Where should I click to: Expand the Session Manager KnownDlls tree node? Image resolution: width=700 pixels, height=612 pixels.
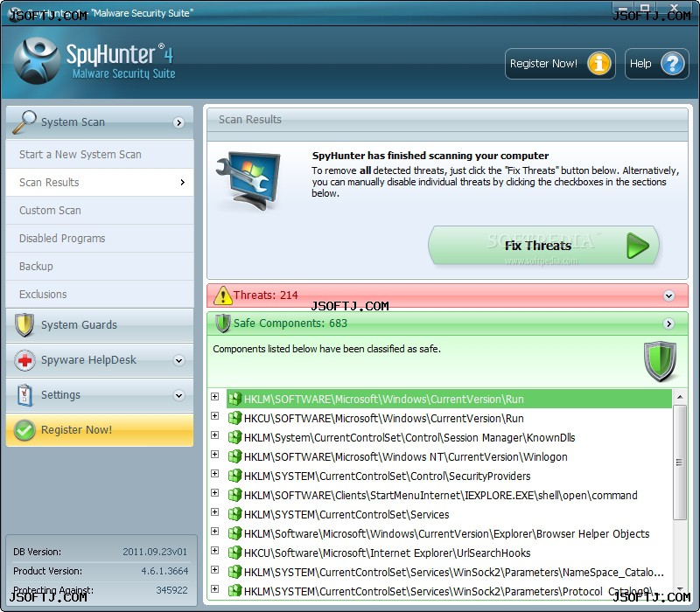coord(215,435)
